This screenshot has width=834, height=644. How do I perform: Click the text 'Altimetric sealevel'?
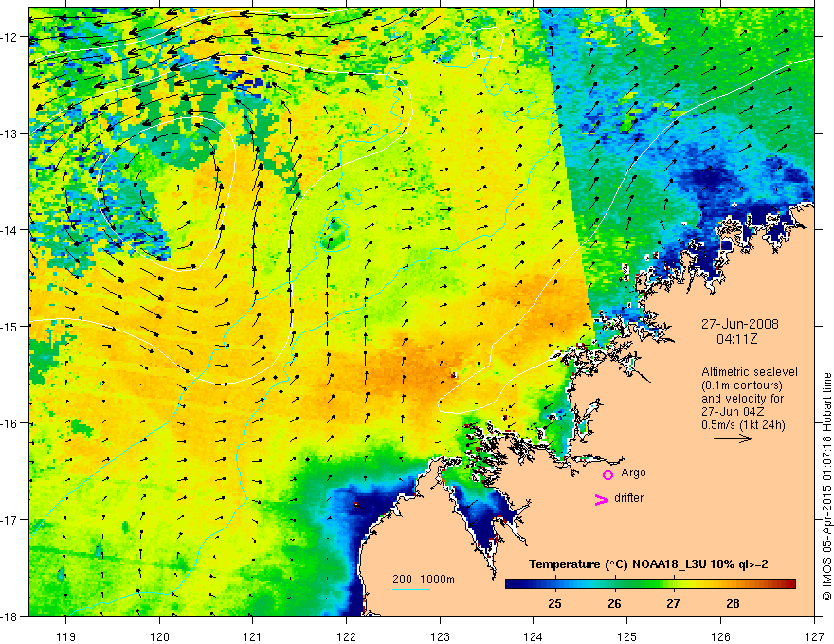tap(750, 372)
